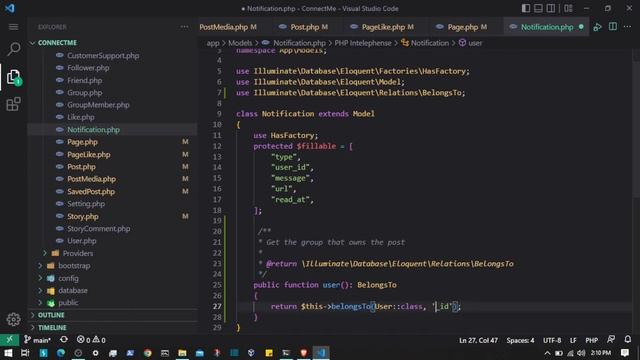The image size is (640, 360).
Task: Open StoryComment.php file
Action: [x=99, y=229]
